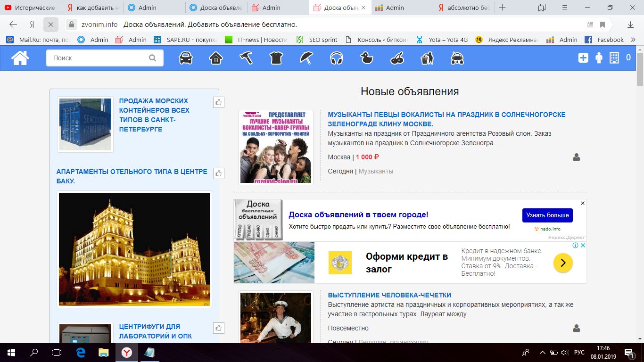Open 'Центрифуги для лабораторий' listing title
This screenshot has width=644, height=362.
156,331
